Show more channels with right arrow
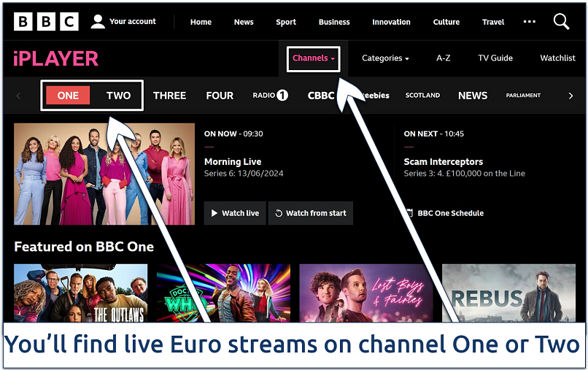 tap(570, 96)
